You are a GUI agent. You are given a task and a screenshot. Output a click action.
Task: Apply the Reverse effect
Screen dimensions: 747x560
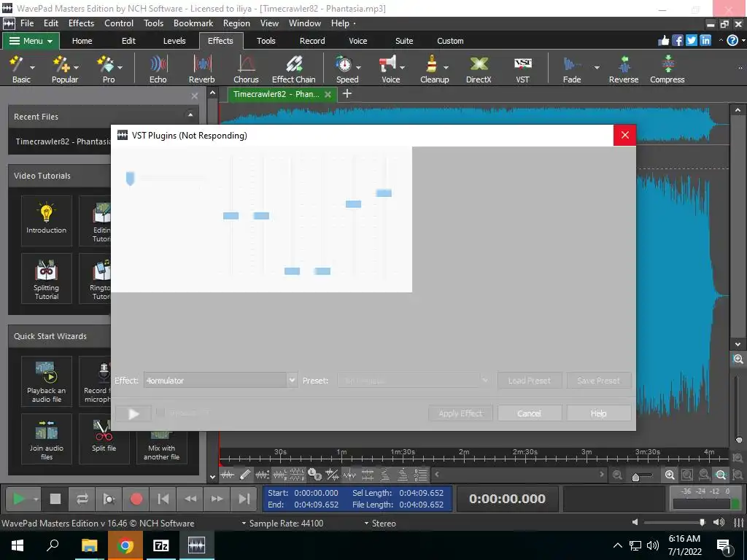[624, 69]
